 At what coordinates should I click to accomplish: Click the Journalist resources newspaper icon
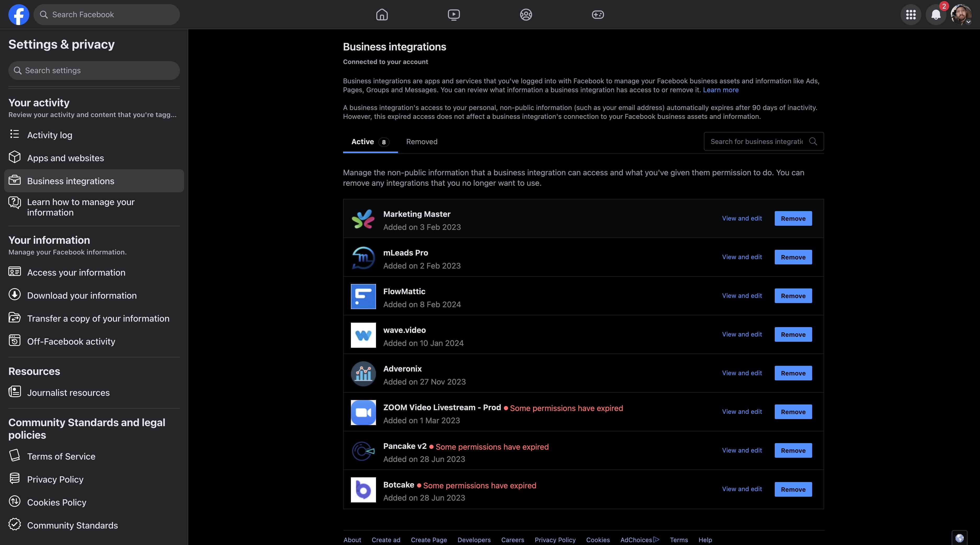14,391
